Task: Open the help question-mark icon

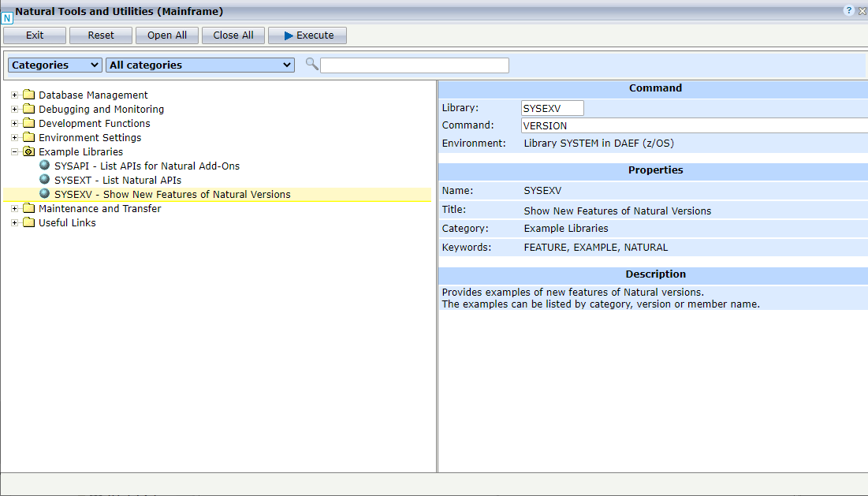Action: click(848, 10)
